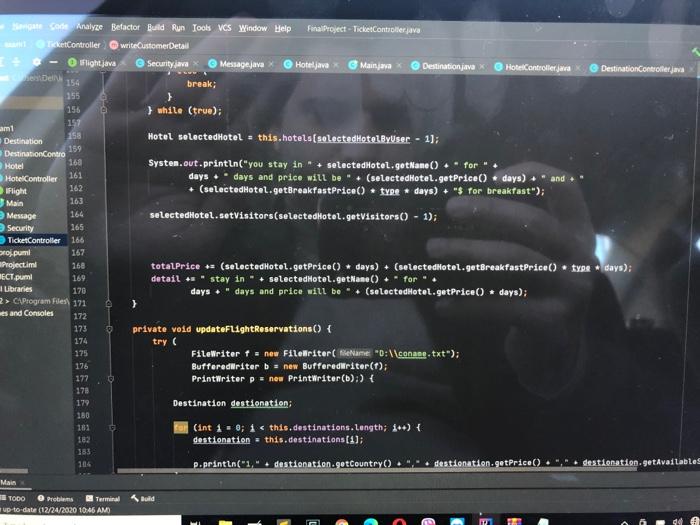Select DestinationController in project tree
The height and width of the screenshot is (525, 700).
[32, 154]
